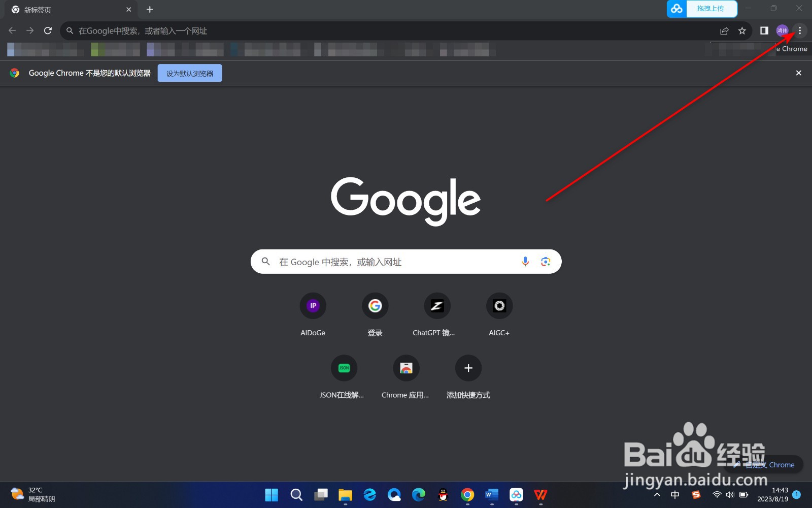The width and height of the screenshot is (812, 508).
Task: Select the 新标签页 tab
Action: point(71,10)
